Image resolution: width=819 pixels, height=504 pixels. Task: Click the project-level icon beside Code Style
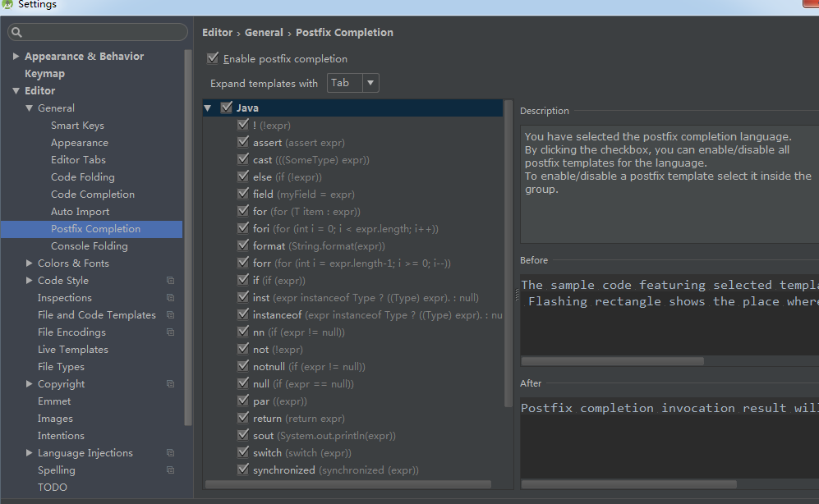pos(170,281)
